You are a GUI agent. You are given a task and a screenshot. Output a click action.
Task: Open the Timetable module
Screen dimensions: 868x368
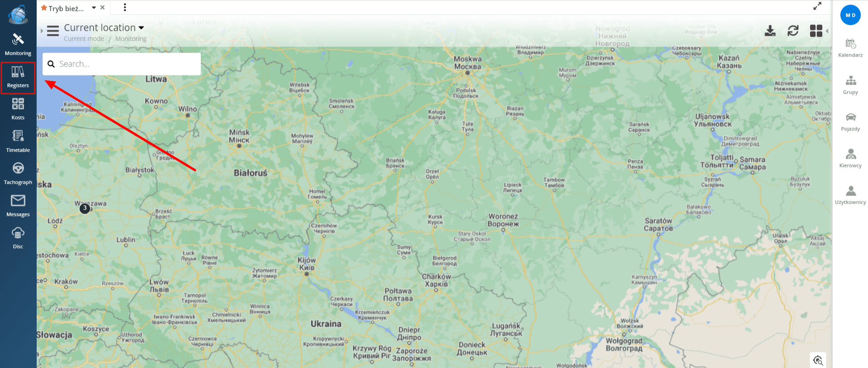pos(18,142)
